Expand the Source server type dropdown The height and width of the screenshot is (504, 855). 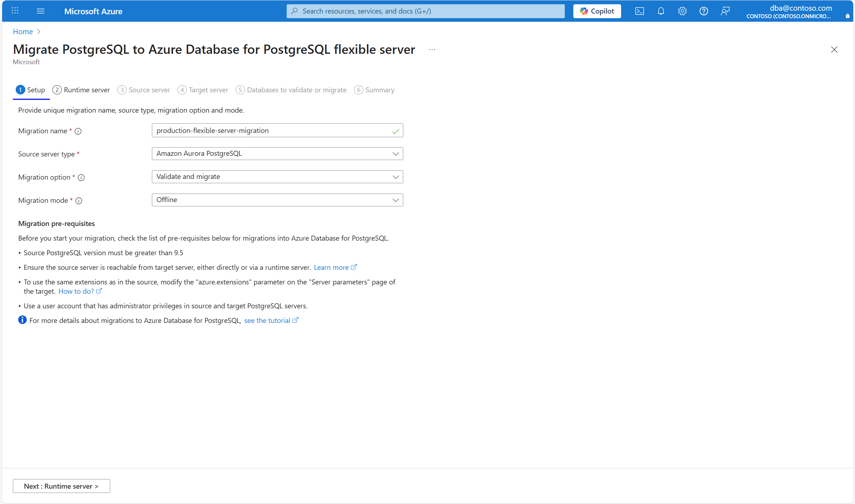pos(277,154)
